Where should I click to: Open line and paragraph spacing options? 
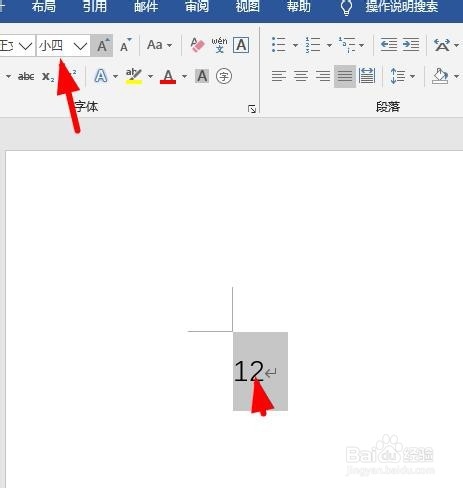point(397,76)
